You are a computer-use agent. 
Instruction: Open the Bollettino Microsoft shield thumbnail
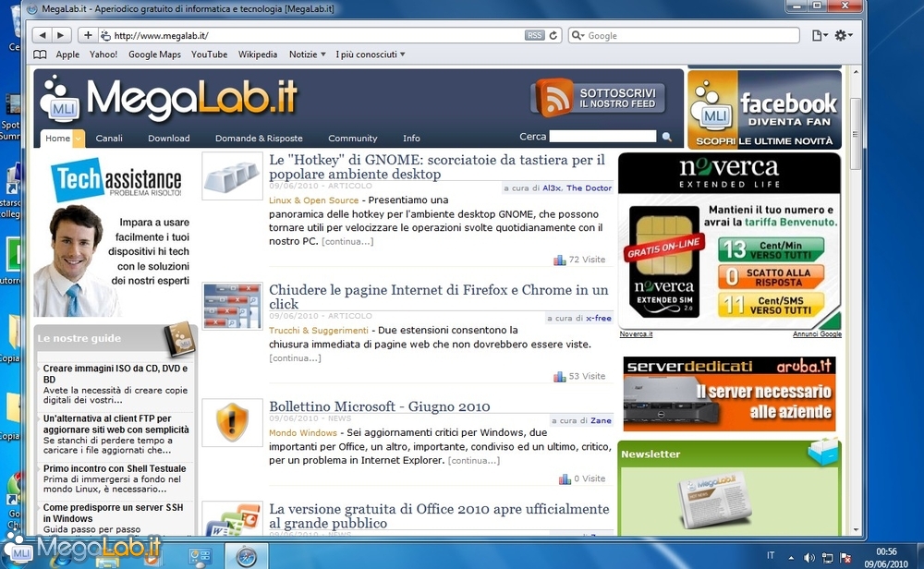[232, 422]
